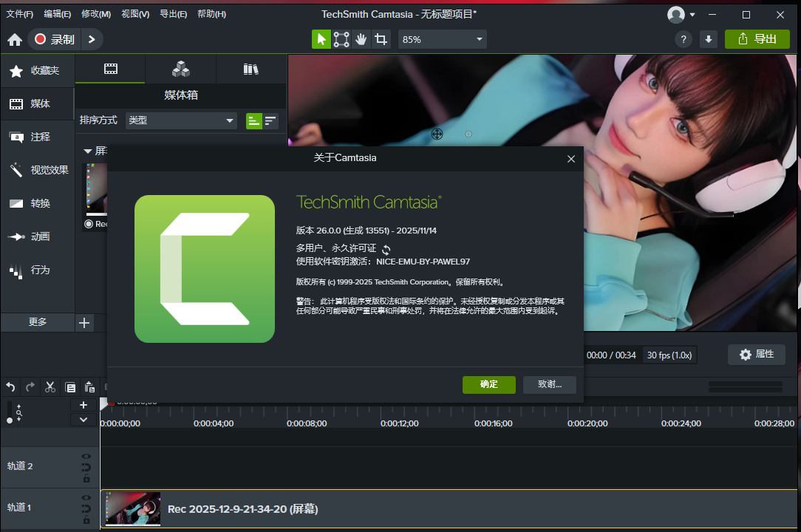Click the 确定 button
The image size is (801, 532).
489,384
